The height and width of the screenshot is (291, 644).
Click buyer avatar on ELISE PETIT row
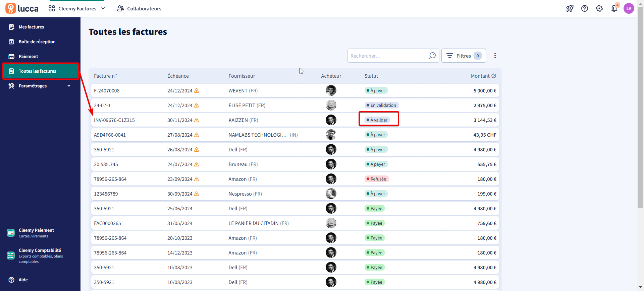[x=331, y=105]
